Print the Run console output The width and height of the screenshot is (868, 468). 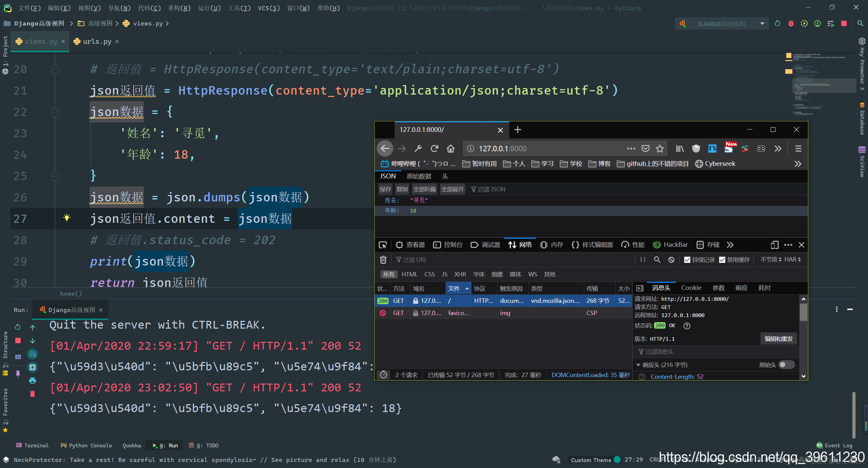pyautogui.click(x=32, y=381)
